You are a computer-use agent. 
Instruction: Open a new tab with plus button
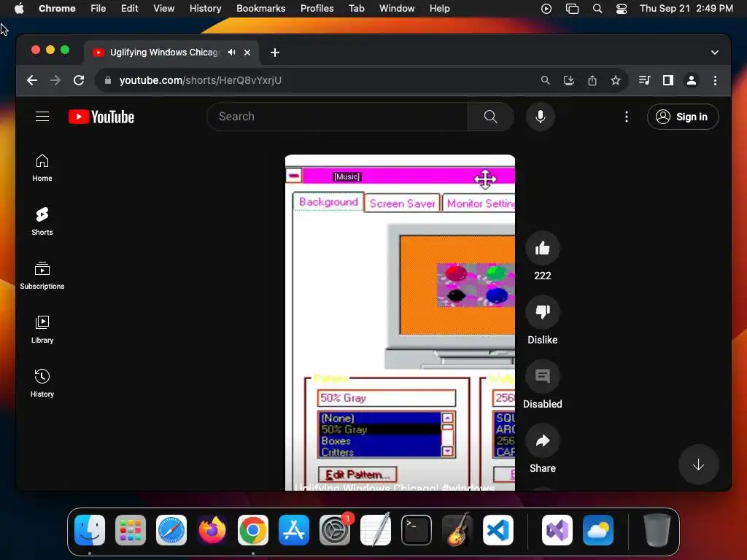[275, 52]
